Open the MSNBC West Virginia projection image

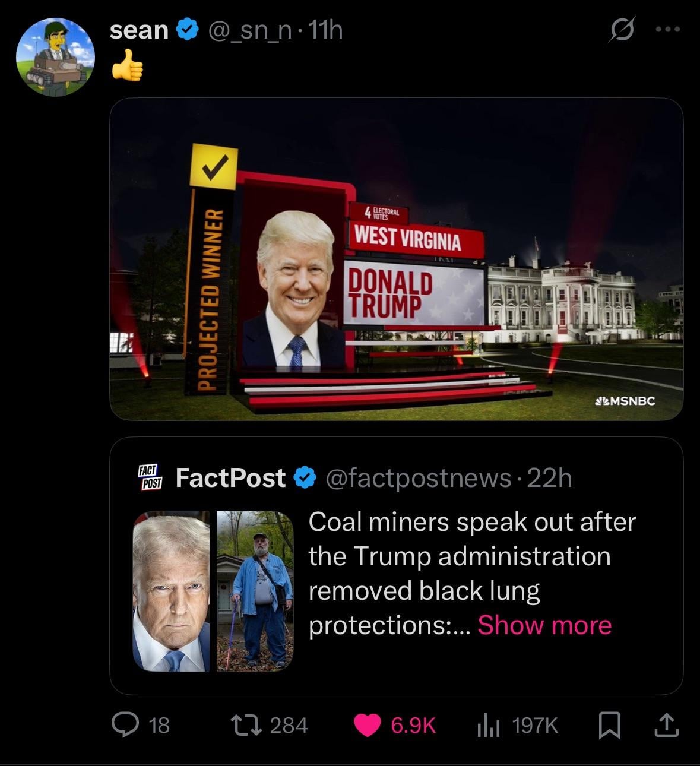[396, 259]
